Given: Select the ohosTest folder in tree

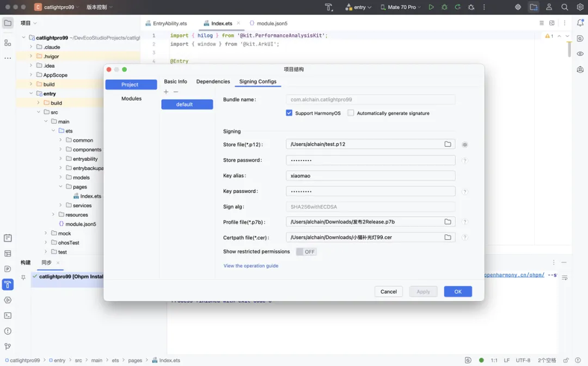Looking at the screenshot, I should (65, 243).
